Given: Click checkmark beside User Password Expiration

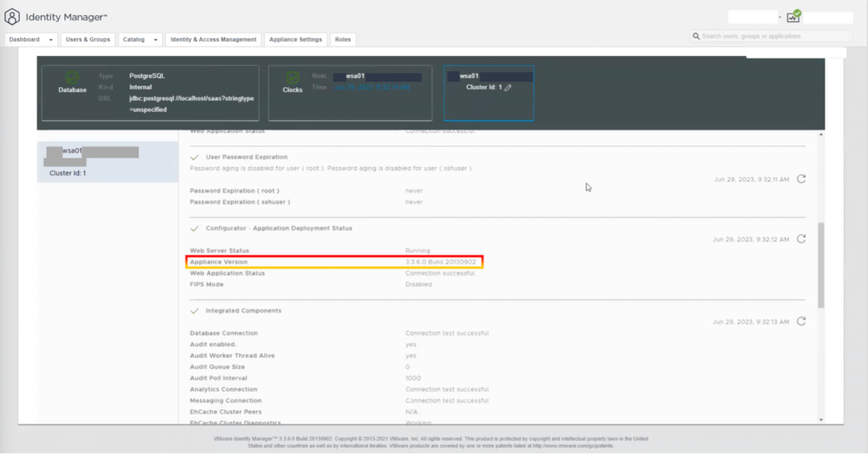Looking at the screenshot, I should 194,157.
